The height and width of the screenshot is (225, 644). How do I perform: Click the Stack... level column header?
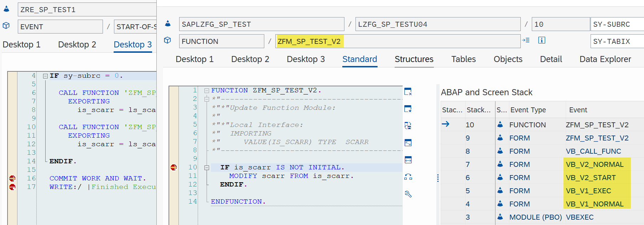point(478,110)
